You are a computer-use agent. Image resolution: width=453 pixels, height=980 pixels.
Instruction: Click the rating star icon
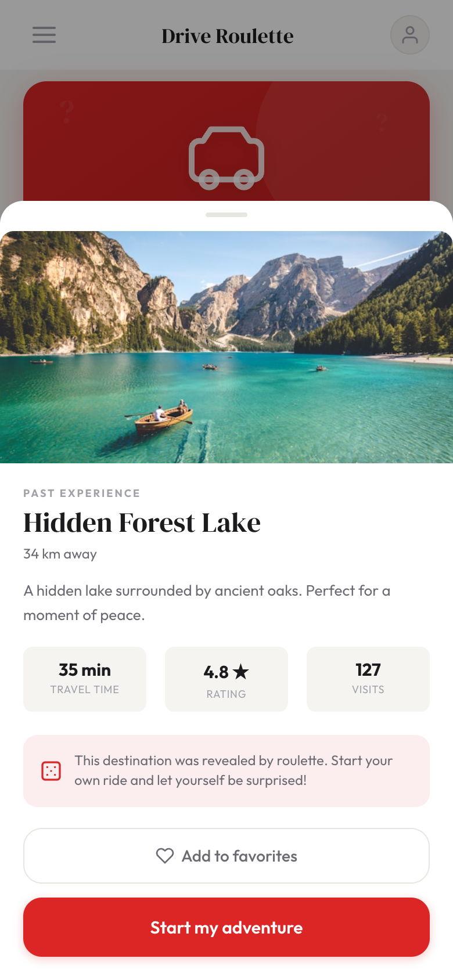click(240, 672)
